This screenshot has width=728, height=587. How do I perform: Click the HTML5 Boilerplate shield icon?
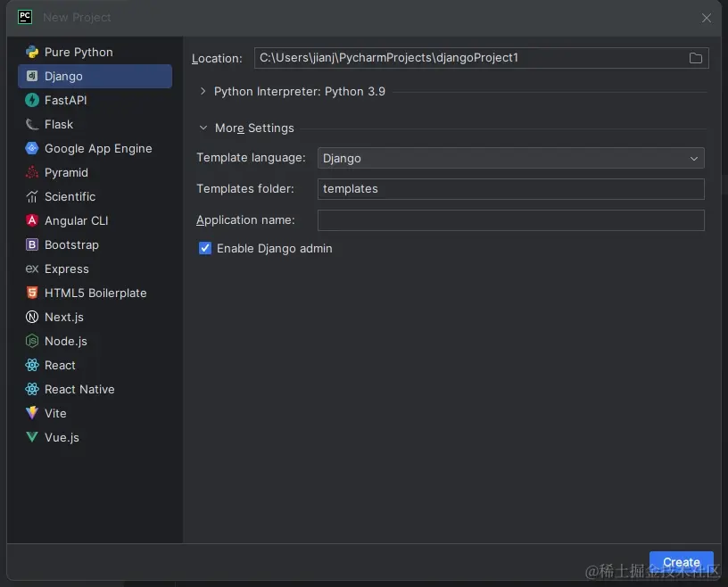click(32, 293)
